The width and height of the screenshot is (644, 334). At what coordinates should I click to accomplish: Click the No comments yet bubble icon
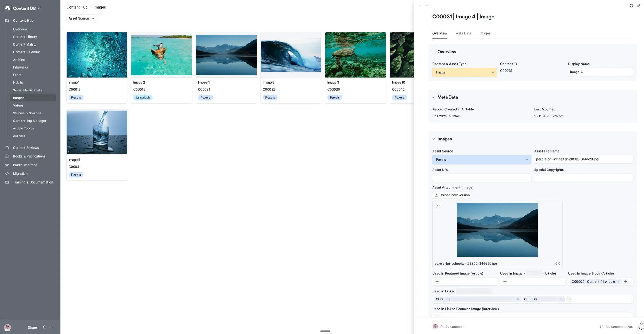602,326
